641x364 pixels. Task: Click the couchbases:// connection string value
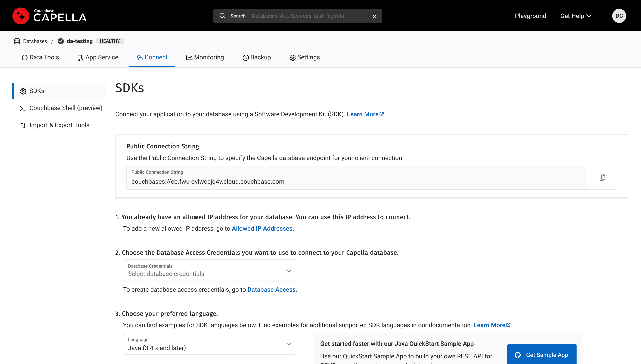(208, 181)
